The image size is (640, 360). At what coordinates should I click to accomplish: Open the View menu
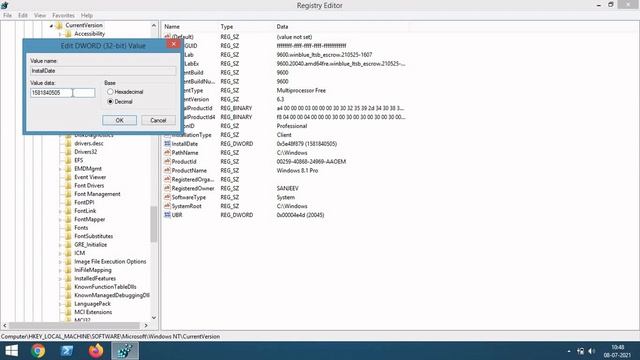click(40, 15)
